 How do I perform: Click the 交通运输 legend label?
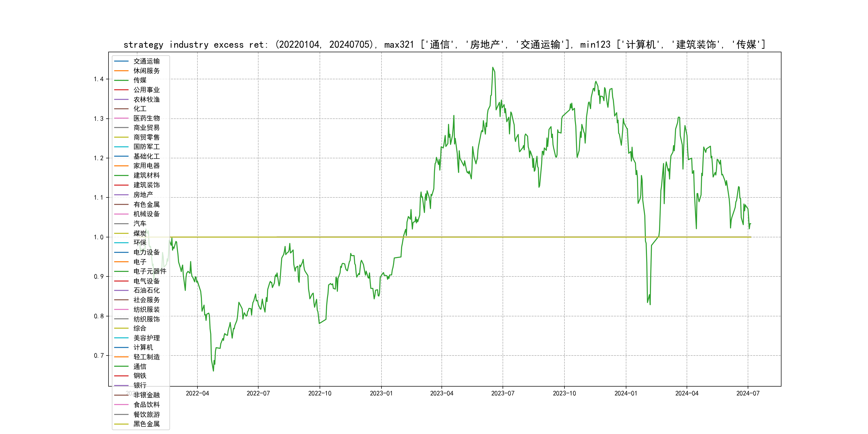(x=146, y=61)
